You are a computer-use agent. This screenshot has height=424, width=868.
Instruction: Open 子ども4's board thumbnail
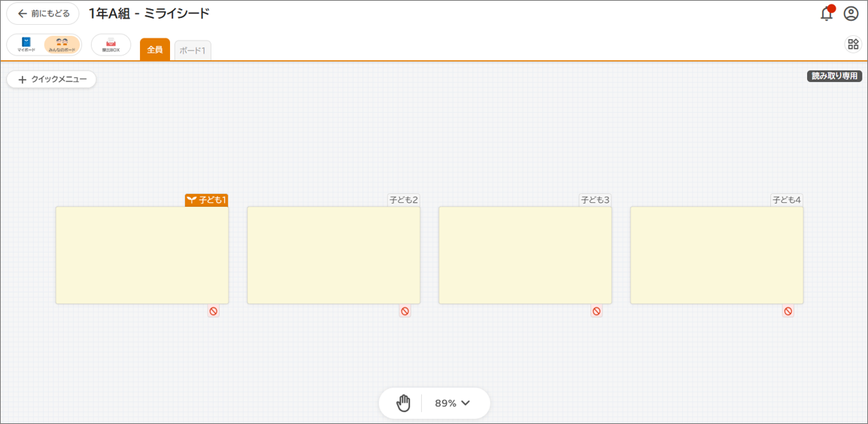tap(717, 255)
